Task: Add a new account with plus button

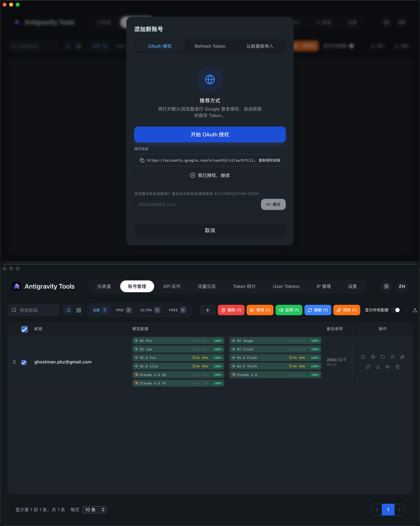Action: point(207,310)
